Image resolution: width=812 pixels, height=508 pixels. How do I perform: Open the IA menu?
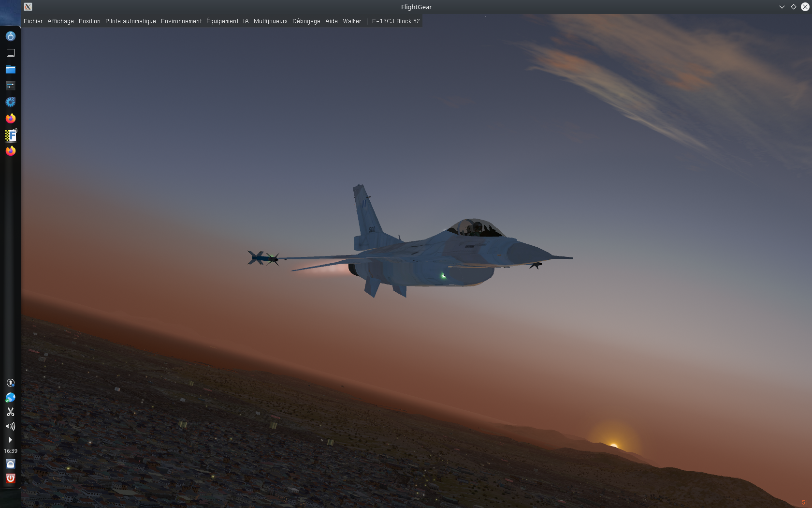(x=246, y=21)
